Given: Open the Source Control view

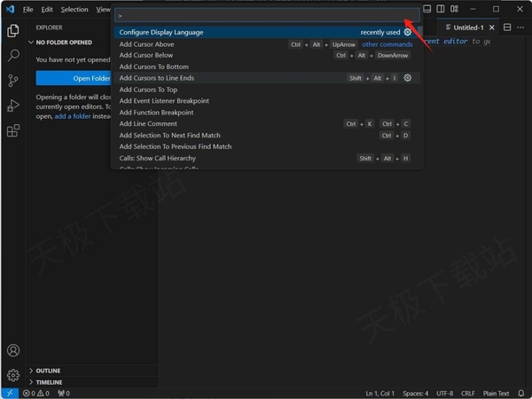Looking at the screenshot, I should [13, 80].
